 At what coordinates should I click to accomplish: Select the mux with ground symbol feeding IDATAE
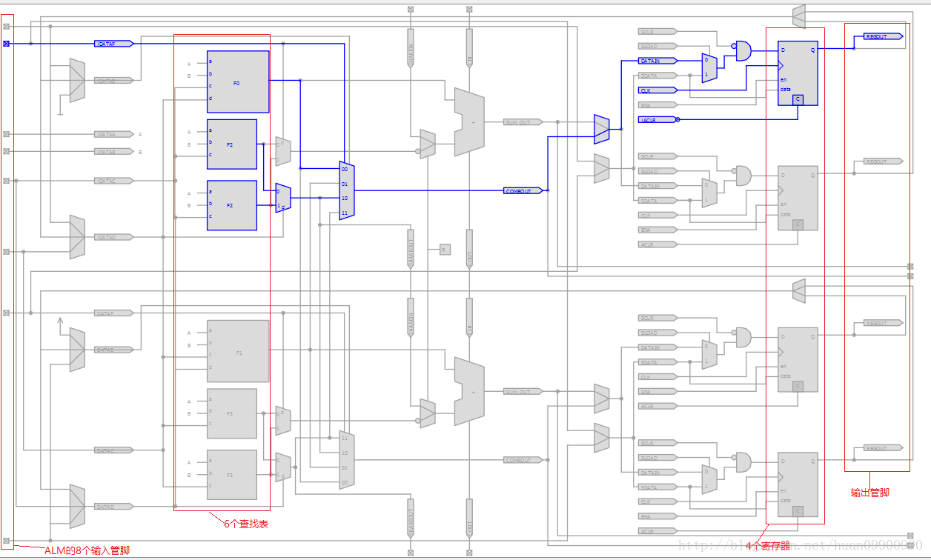click(x=77, y=80)
